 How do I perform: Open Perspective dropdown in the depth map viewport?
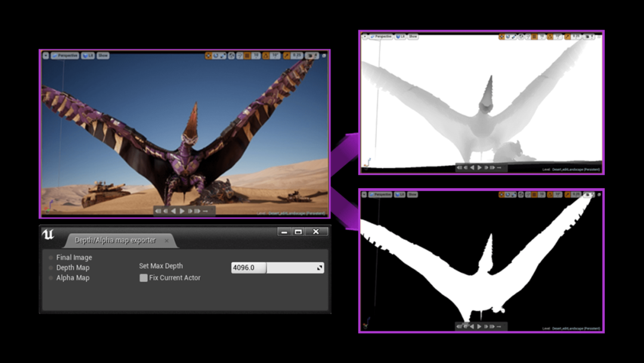coord(382,36)
